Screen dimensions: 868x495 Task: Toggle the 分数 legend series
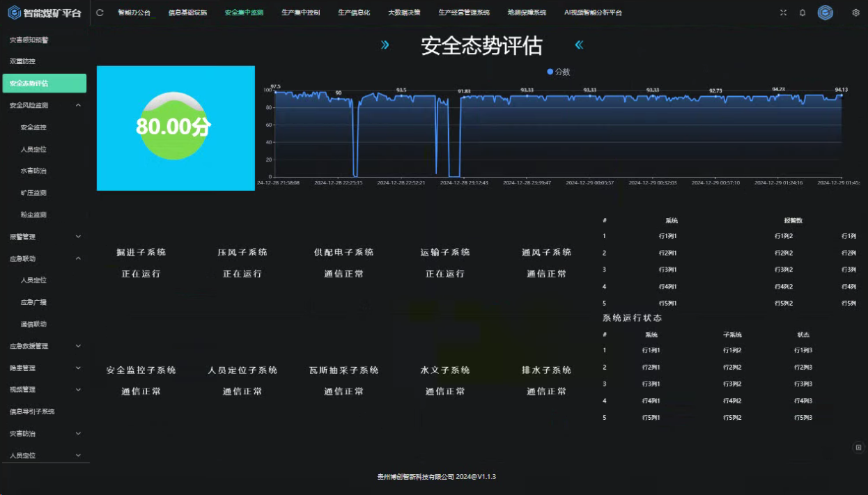(x=559, y=72)
